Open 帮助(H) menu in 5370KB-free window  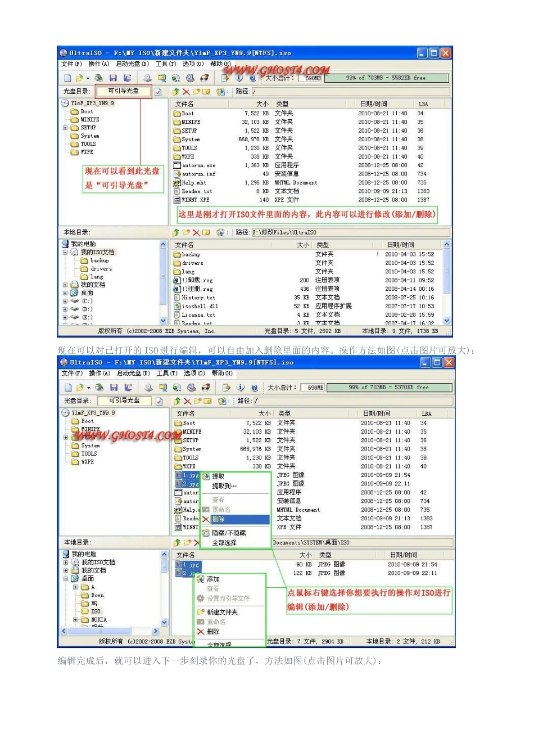pos(223,373)
